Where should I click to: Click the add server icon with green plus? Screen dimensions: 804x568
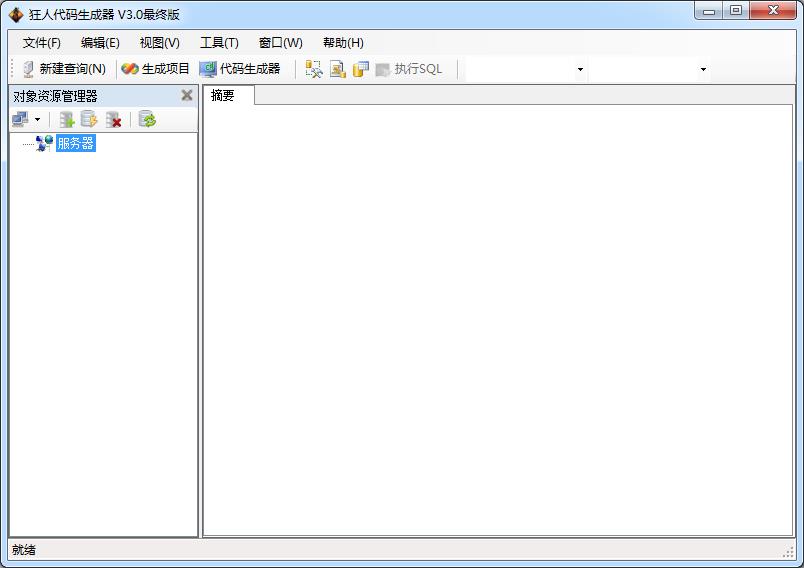(x=67, y=120)
